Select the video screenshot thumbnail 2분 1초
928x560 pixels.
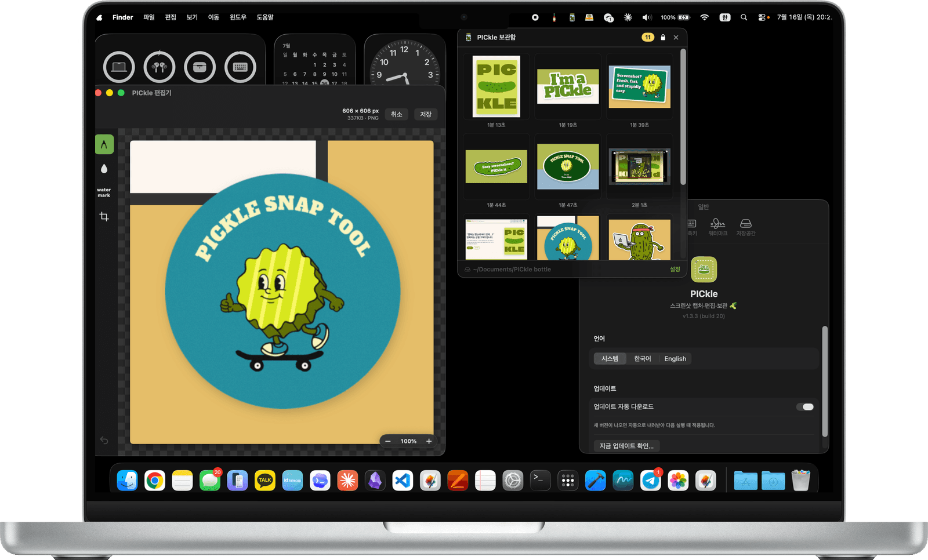pos(640,166)
